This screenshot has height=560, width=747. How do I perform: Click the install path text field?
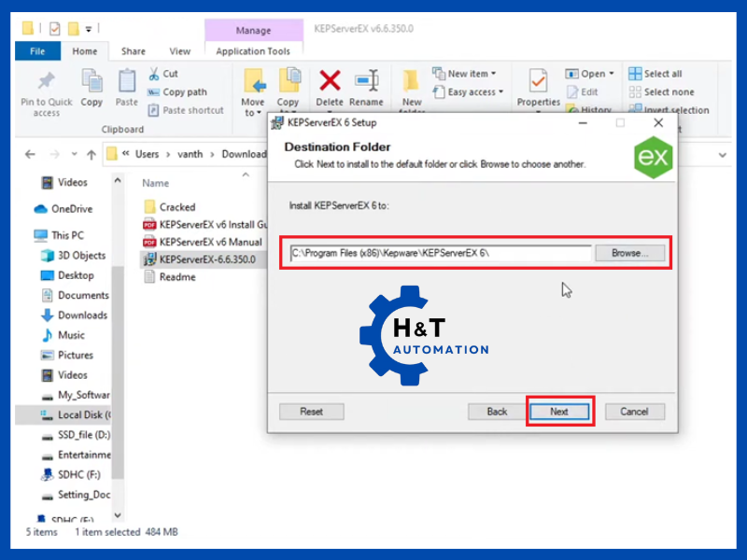click(x=440, y=253)
